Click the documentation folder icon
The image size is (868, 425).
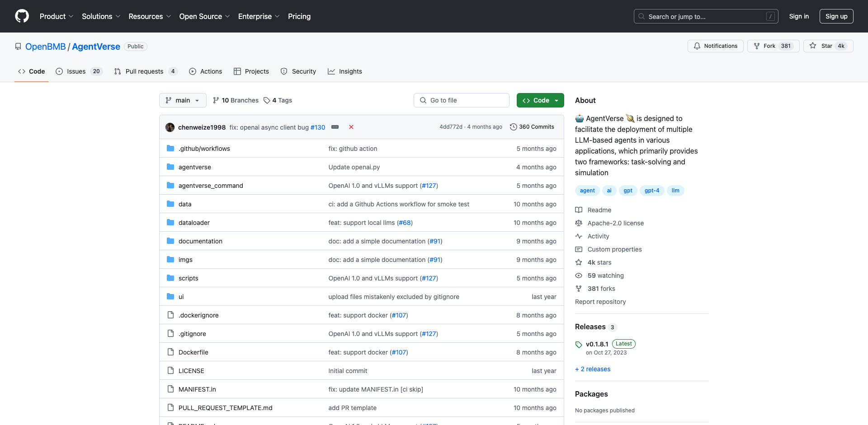coord(170,241)
